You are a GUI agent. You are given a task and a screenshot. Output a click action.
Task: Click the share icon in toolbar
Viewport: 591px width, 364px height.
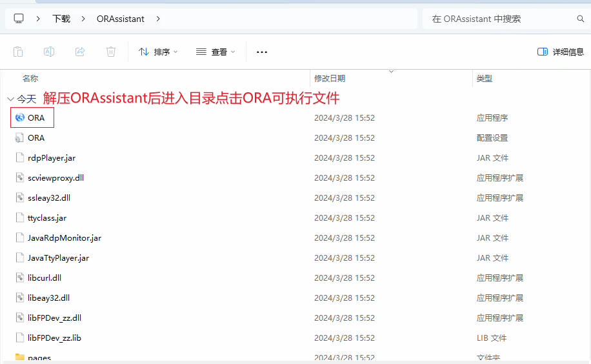(80, 52)
